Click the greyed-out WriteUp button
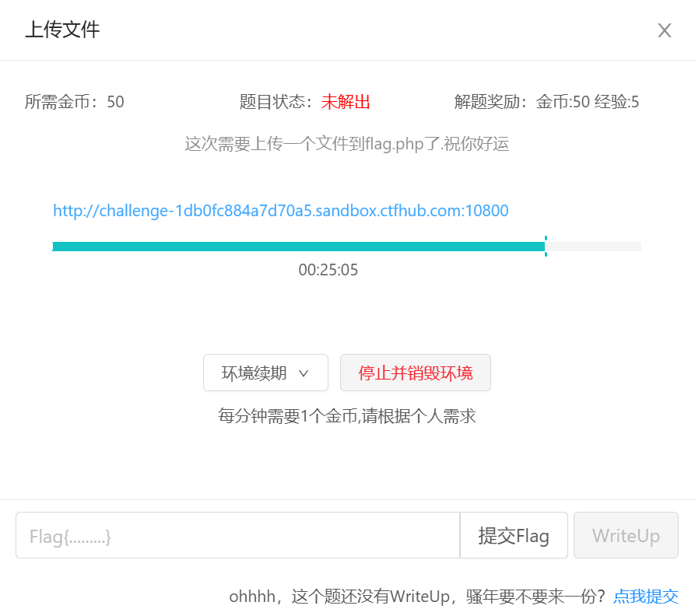The height and width of the screenshot is (616, 695). [626, 535]
